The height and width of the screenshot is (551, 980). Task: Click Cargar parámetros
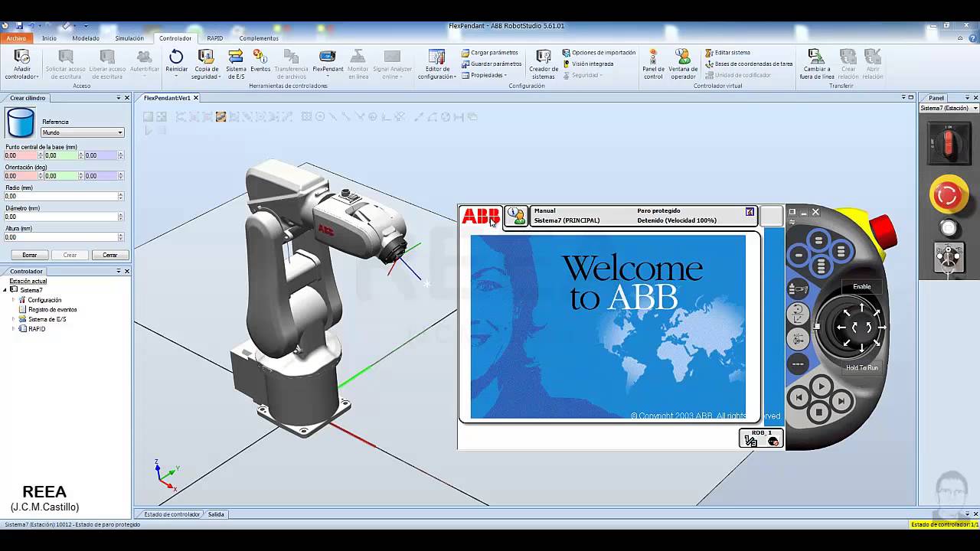(x=490, y=53)
